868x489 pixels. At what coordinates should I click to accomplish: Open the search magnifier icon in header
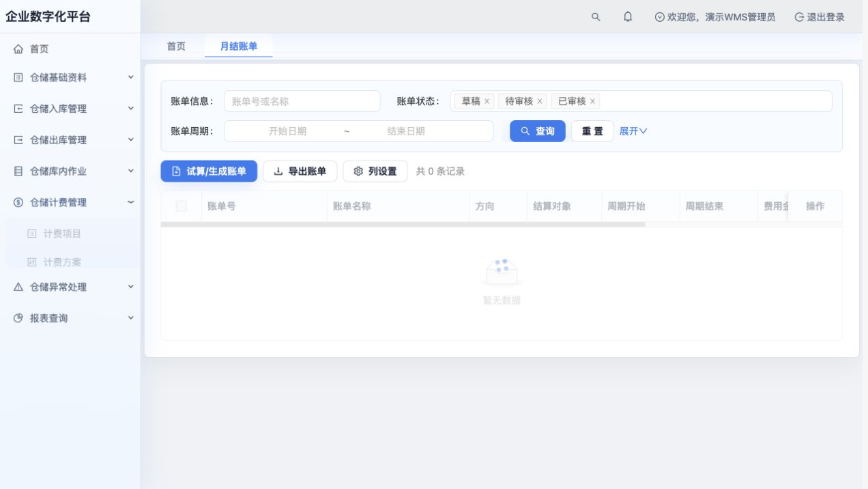coord(596,17)
